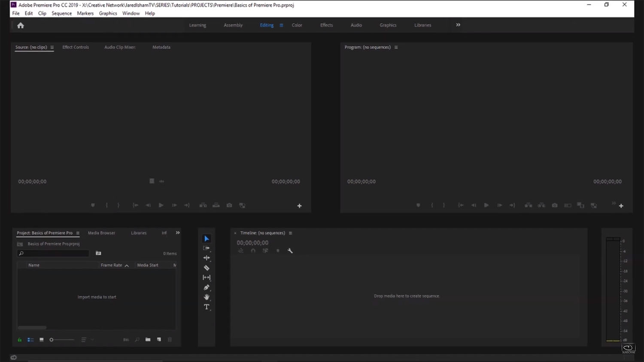Click Automate to Sequence icon in Project panel
This screenshot has width=644, height=362.
[x=126, y=339]
